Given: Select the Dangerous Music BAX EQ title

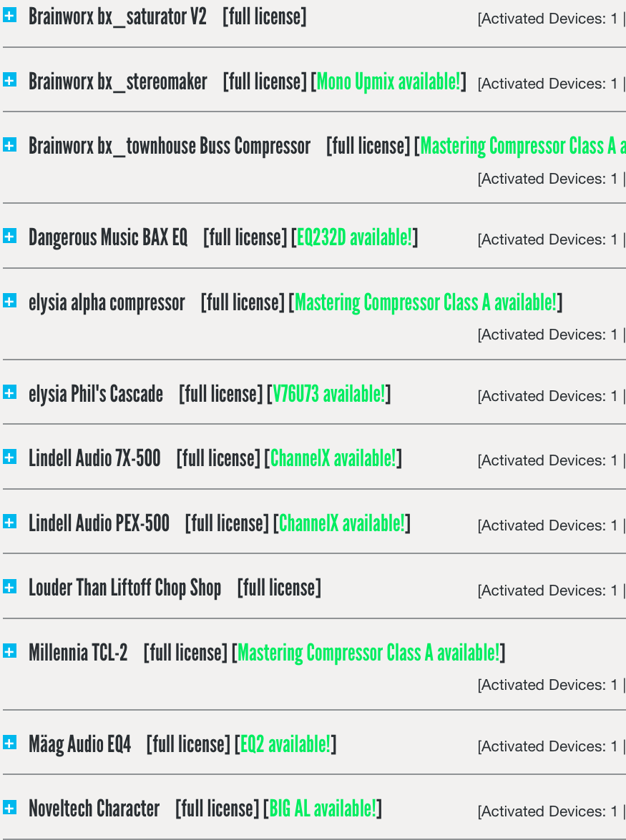Looking at the screenshot, I should (108, 237).
